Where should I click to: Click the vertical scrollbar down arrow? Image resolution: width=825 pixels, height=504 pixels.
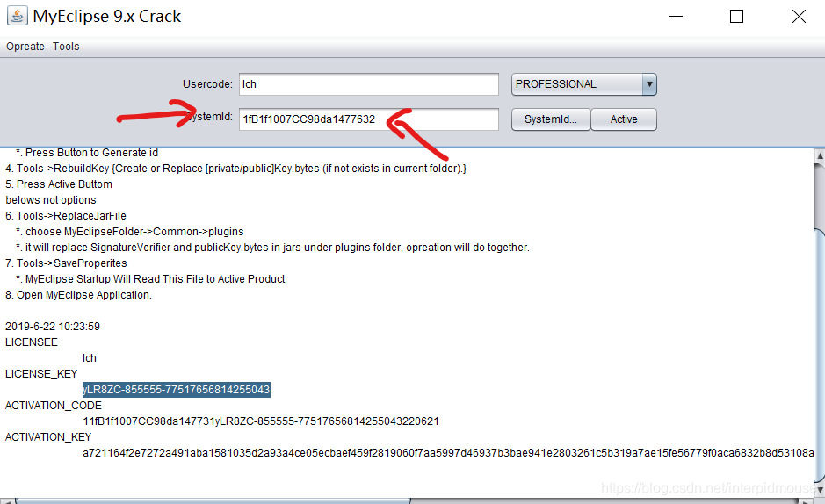point(819,490)
